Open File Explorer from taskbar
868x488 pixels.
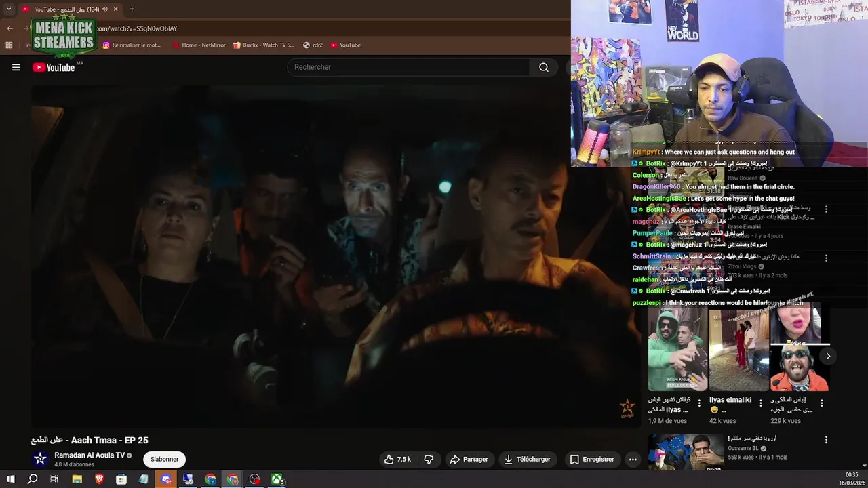pos(77,479)
